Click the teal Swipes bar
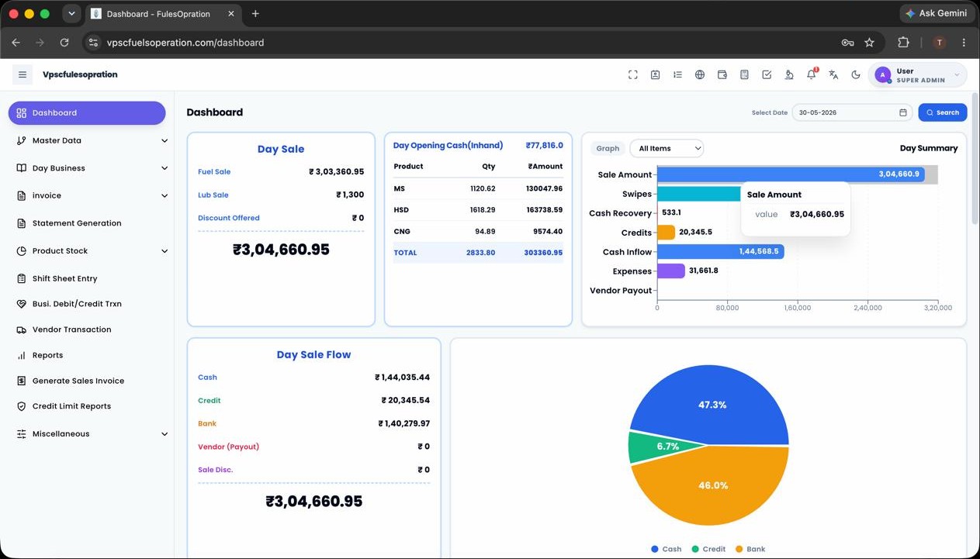Screen dimensions: 980x559 [698, 194]
